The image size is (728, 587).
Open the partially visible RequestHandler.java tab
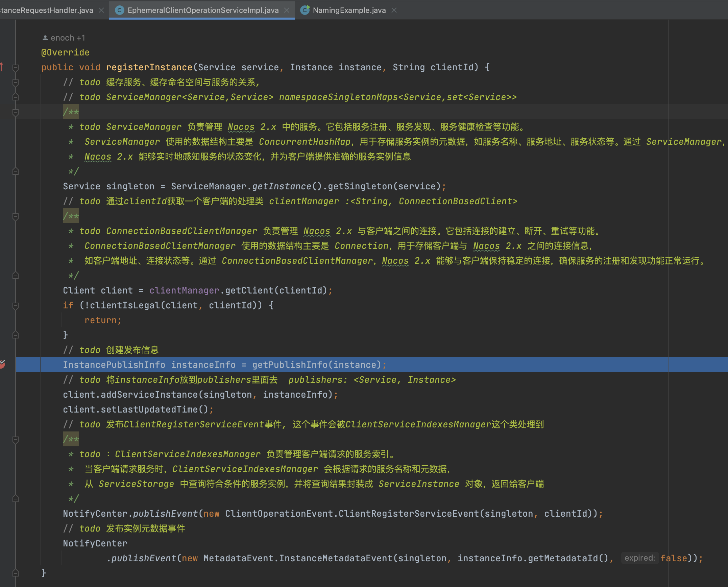pyautogui.click(x=47, y=10)
